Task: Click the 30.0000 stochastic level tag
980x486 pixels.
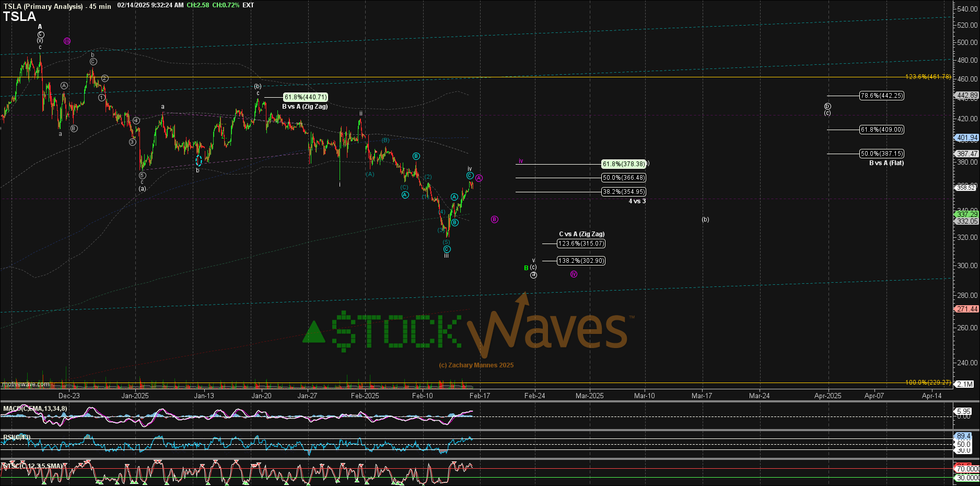Action: pyautogui.click(x=967, y=478)
